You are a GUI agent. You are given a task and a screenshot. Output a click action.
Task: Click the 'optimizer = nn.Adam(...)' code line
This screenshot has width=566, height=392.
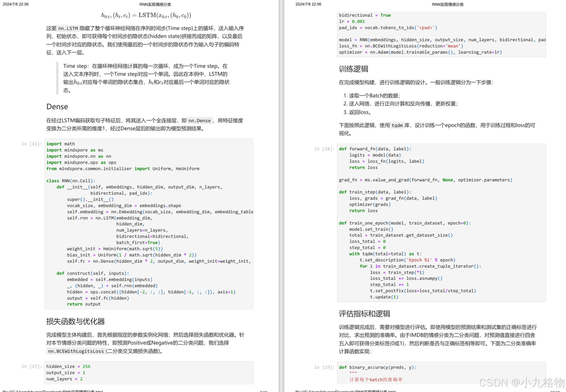pos(421,52)
